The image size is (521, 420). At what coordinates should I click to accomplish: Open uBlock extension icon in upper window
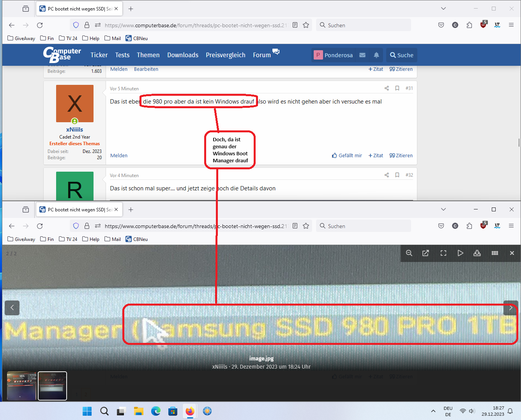[484, 24]
